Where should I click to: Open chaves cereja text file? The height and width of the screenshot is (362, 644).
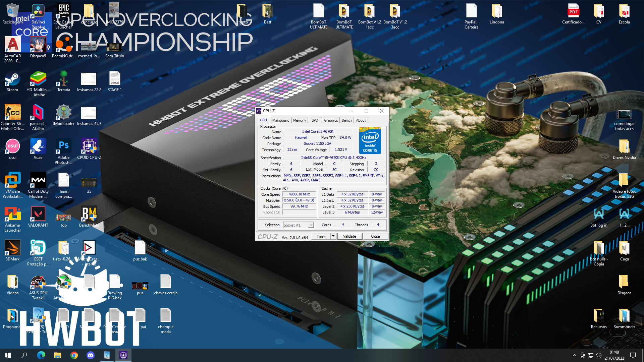(x=165, y=284)
